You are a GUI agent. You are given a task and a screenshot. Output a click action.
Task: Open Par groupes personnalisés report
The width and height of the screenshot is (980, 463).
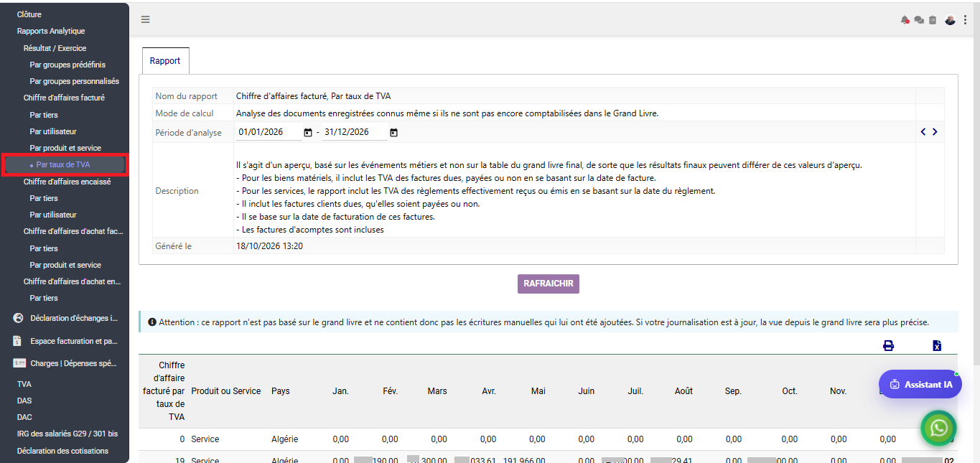tap(75, 81)
